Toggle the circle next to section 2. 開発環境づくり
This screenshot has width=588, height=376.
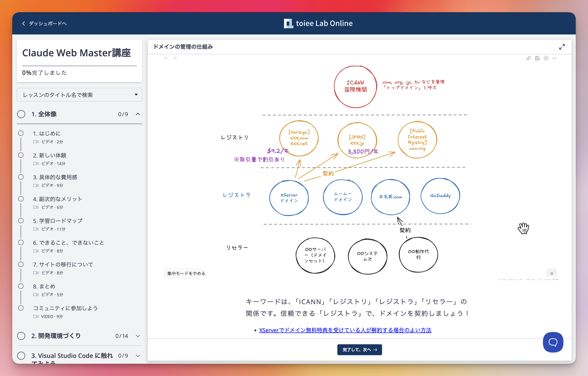(x=21, y=336)
